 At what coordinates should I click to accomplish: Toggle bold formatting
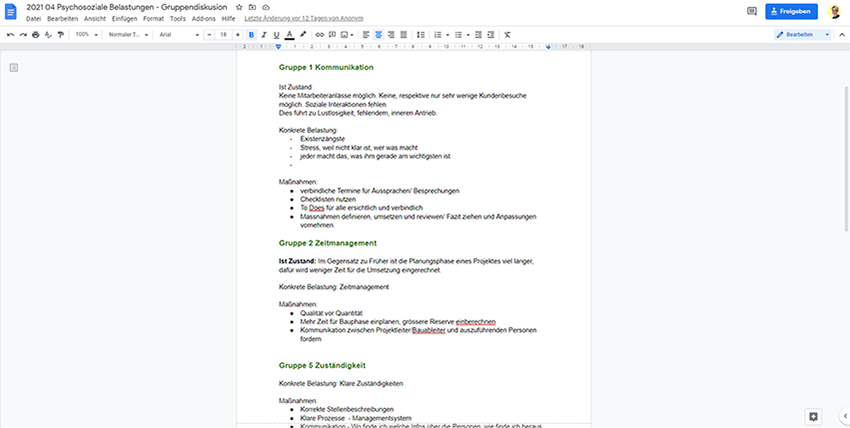252,35
